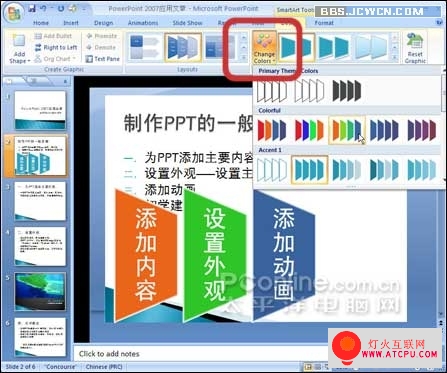Open the Text Pane
Image resolution: width=447 pixels, height=373 pixels.
(102, 59)
